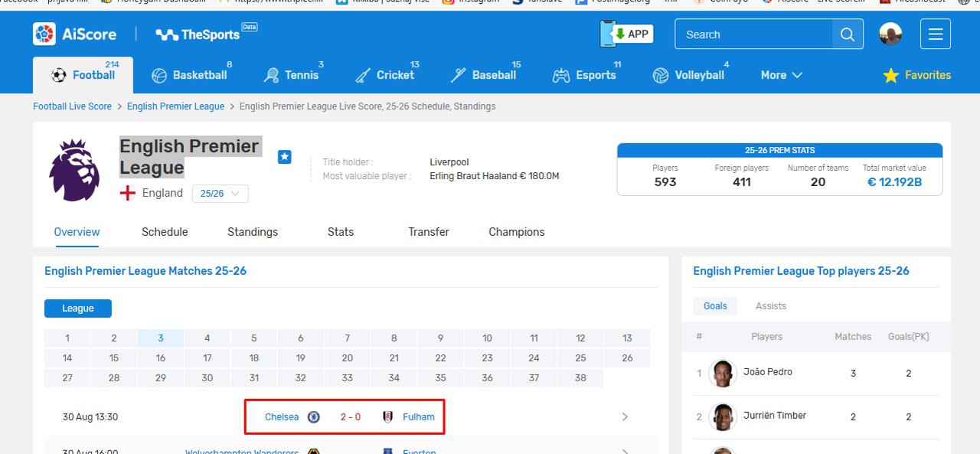Select matchweek round 4
The image size is (980, 454).
207,338
